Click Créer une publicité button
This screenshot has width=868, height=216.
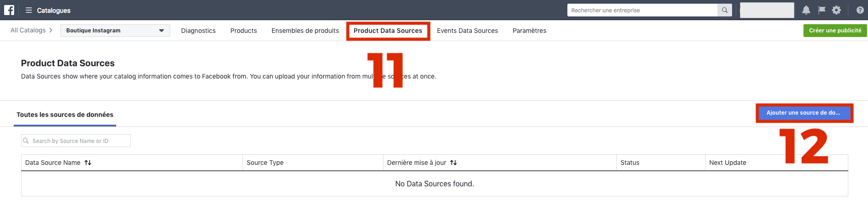pos(835,31)
